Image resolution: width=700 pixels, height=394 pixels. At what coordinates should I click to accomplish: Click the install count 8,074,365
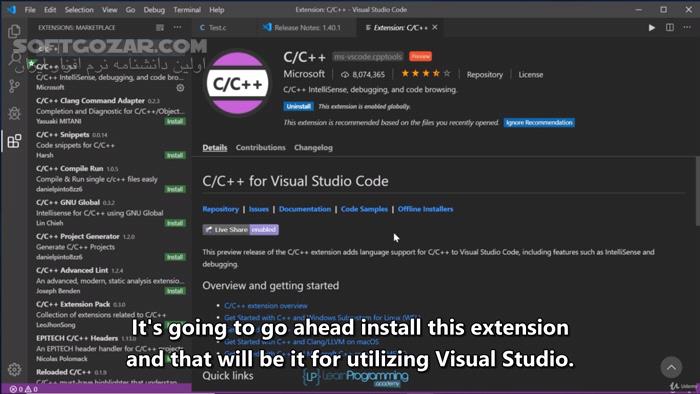363,75
